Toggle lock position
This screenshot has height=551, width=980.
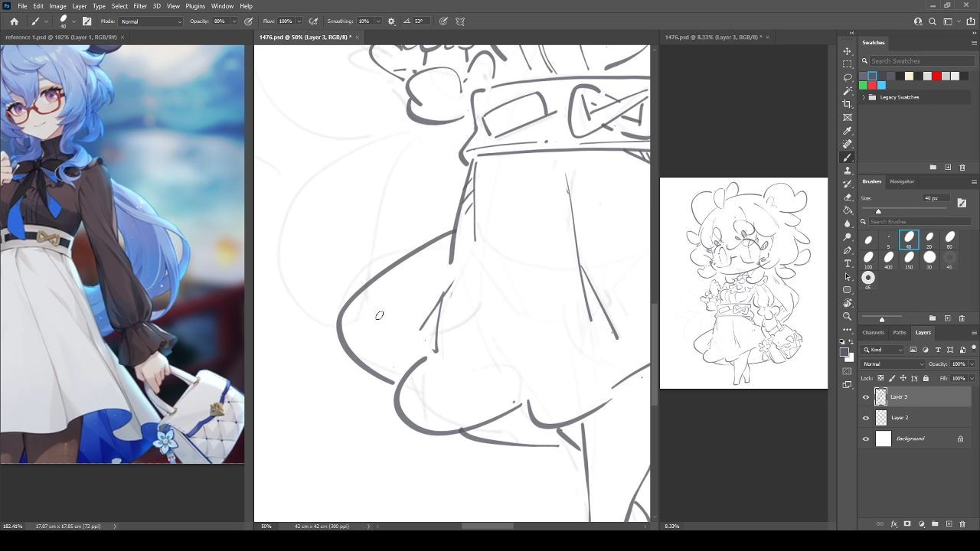[x=903, y=378]
